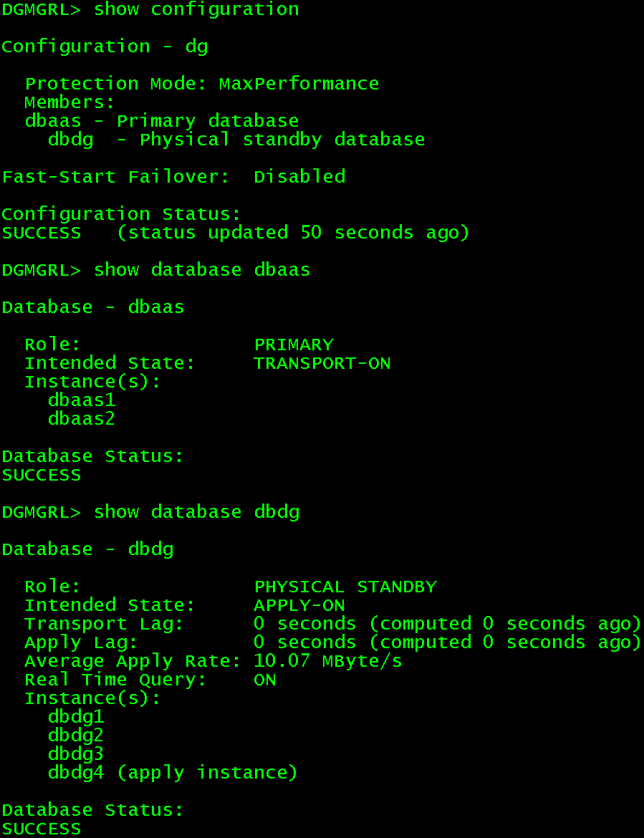Click 'Fast-Start Failover: Disabled' text
Viewport: 644px width, 838px height.
point(173,176)
